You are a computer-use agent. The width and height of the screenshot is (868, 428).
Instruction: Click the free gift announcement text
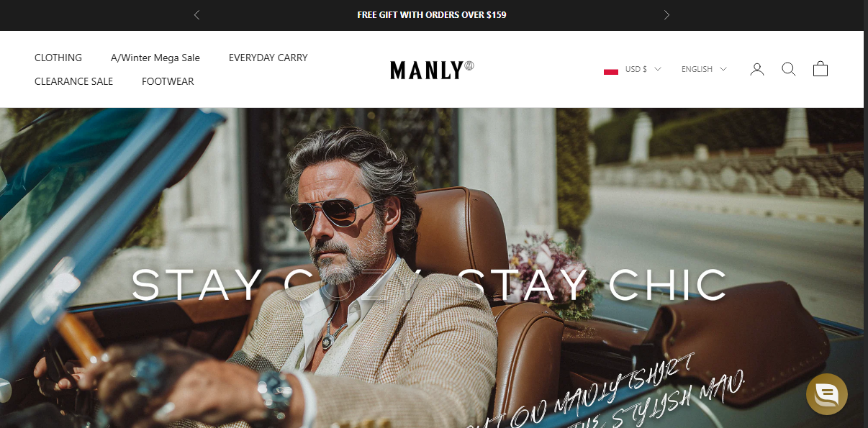click(432, 14)
